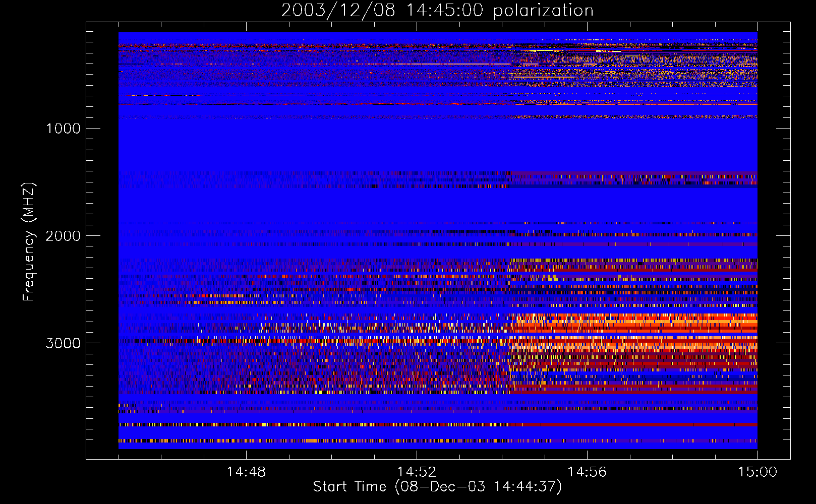
Task: Click the 'Start Time (08-Dec-03 14:44:37)' label
Action: click(x=437, y=487)
